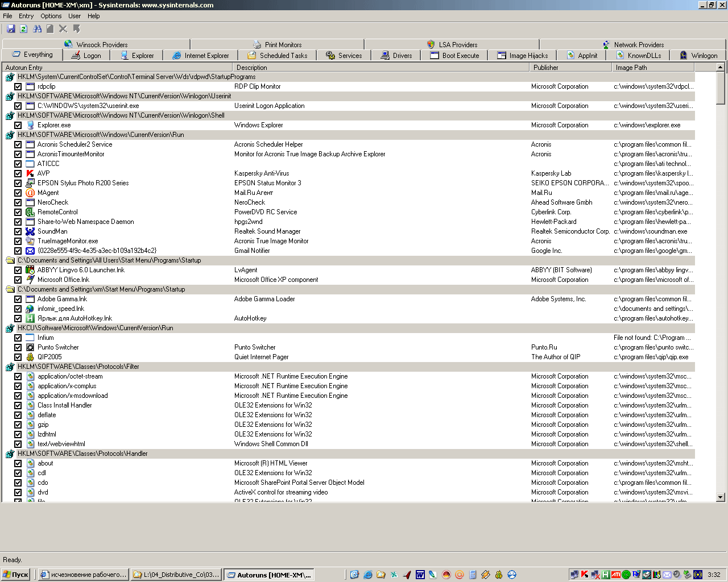Uncheck the Acronis Scheduler2 Service checkbox

pos(18,144)
